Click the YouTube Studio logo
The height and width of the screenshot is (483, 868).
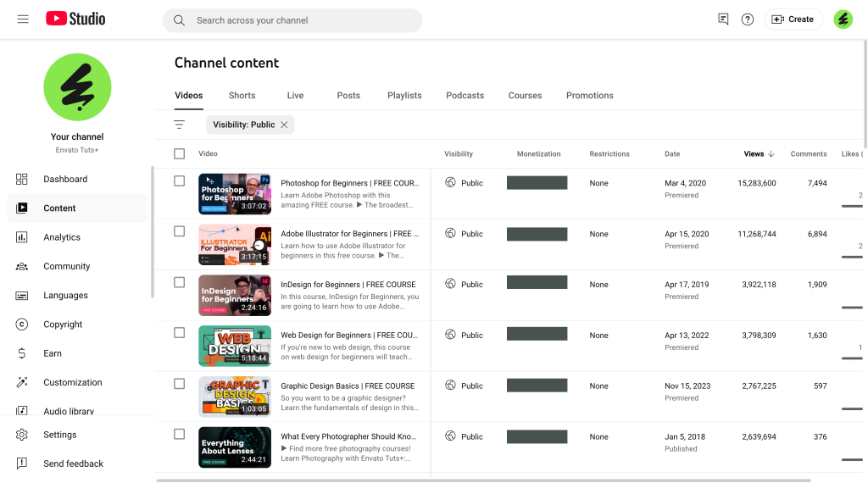point(75,19)
